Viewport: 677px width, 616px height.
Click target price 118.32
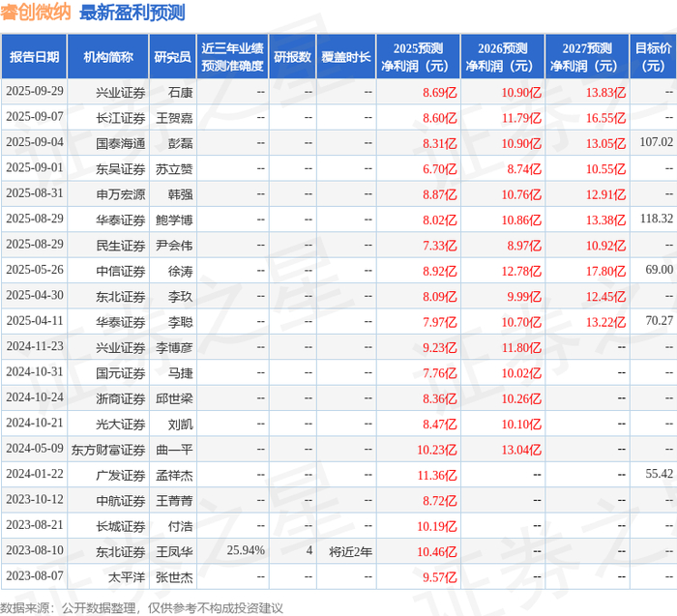point(657,219)
